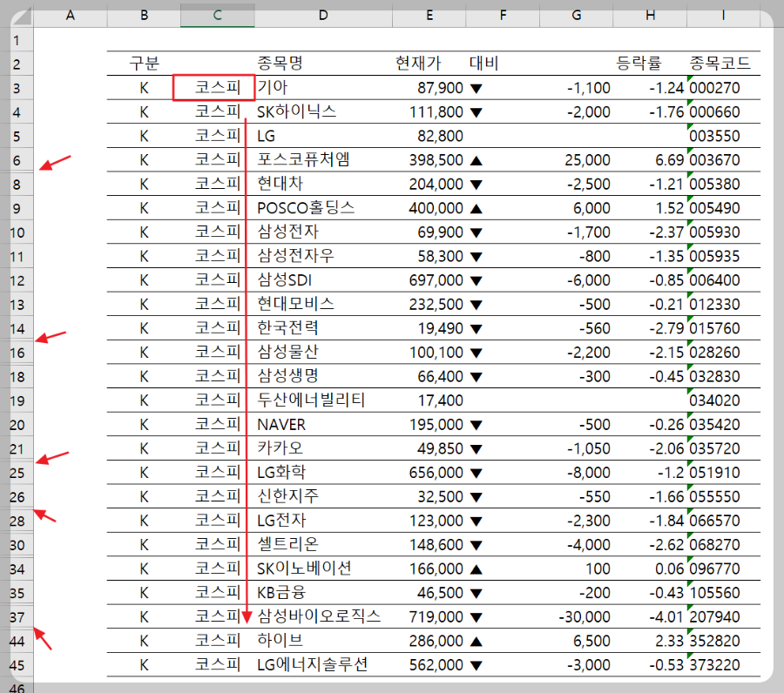Select row 3 header
784x693 pixels.
(x=17, y=89)
